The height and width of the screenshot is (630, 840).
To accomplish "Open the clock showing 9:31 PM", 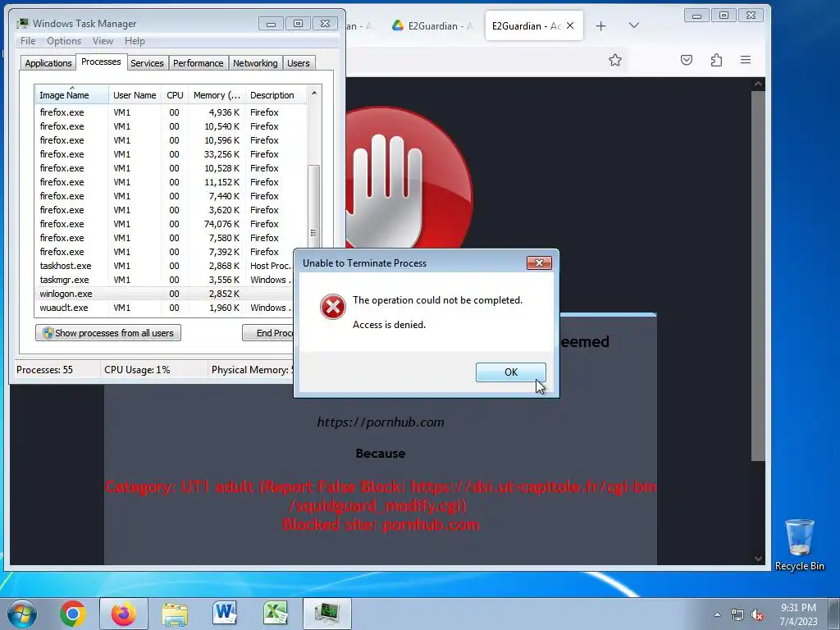I will [x=798, y=614].
